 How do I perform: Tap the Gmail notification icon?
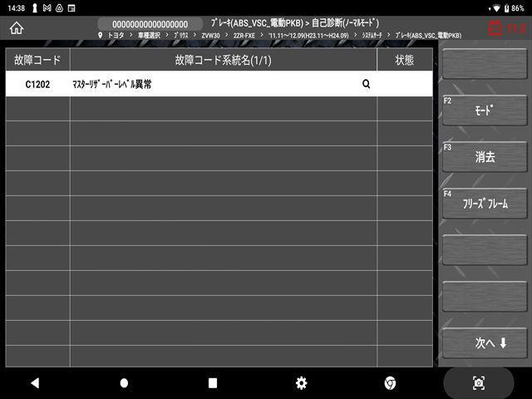47,8
